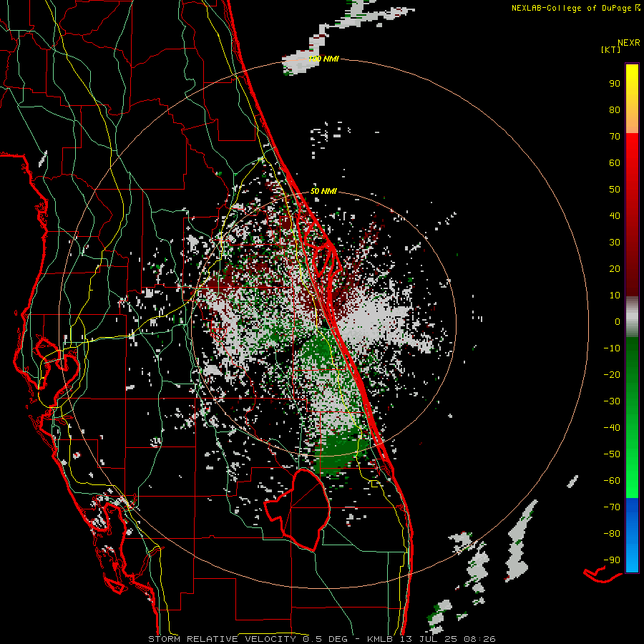
Task: Click the 13 JUL 25 date in caption
Action: [428, 639]
